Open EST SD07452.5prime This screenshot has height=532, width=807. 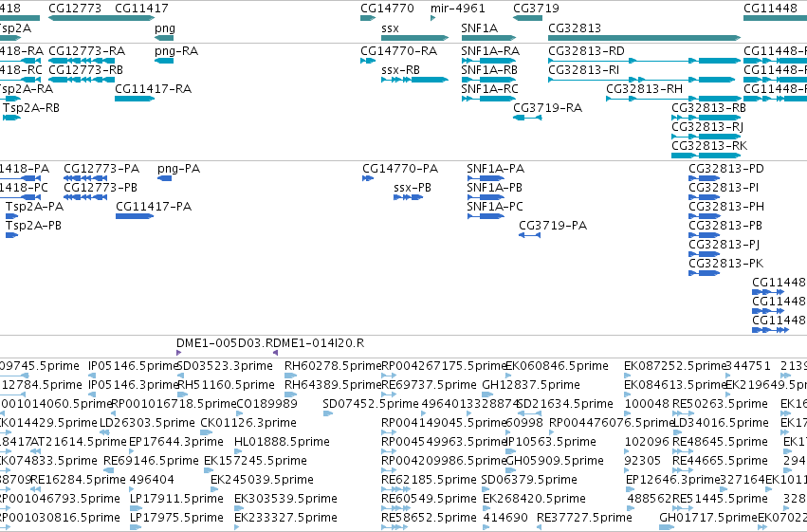click(x=328, y=413)
